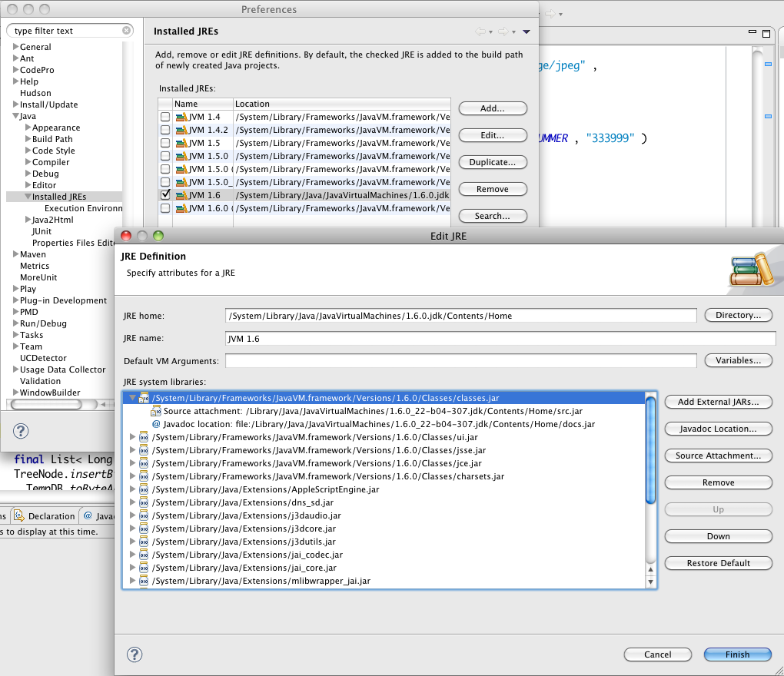The height and width of the screenshot is (676, 784).
Task: Check the JVM 1.6.0 checkbox
Action: pyautogui.click(x=165, y=208)
